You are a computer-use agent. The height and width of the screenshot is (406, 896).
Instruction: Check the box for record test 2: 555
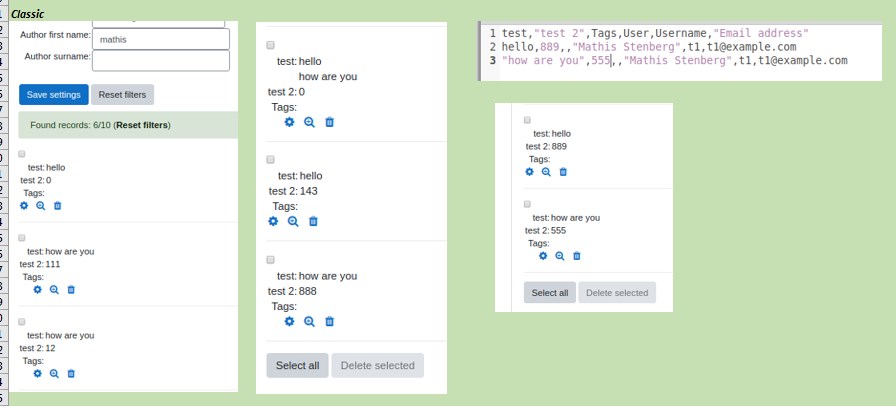pyautogui.click(x=527, y=204)
